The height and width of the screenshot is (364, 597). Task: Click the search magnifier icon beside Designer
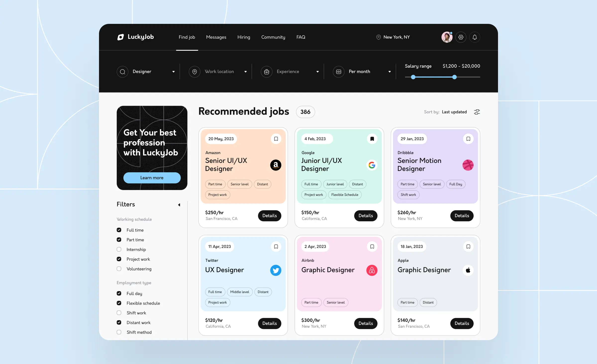coord(122,72)
